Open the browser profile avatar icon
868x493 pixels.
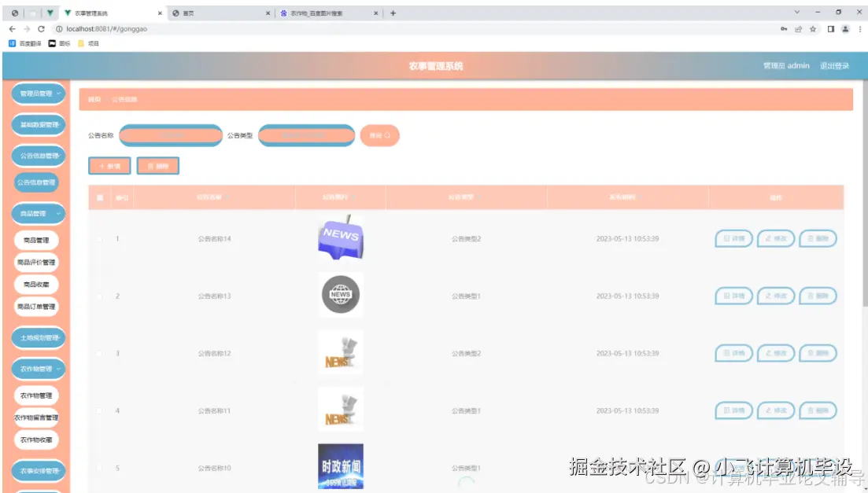point(845,29)
